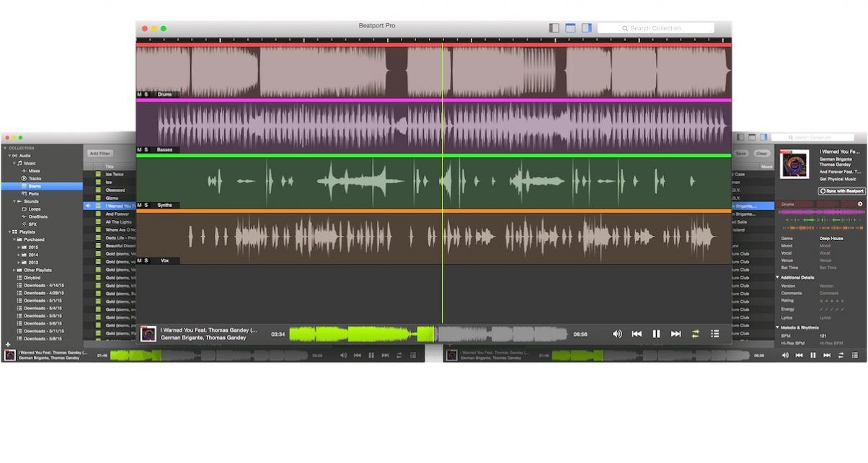
Task: Collapse the COLLECTION section in sidebar
Action: 5,148
